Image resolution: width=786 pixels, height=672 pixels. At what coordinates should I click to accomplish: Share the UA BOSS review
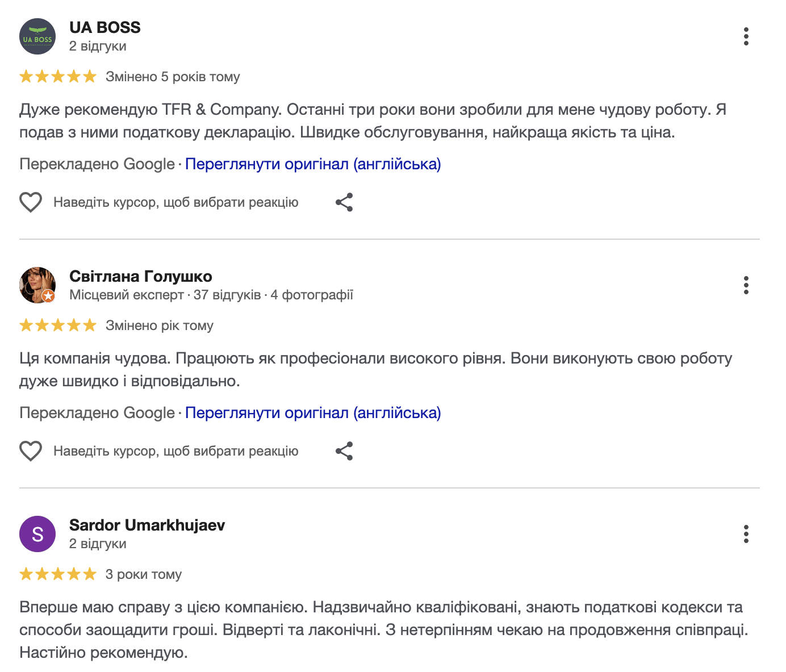(344, 202)
